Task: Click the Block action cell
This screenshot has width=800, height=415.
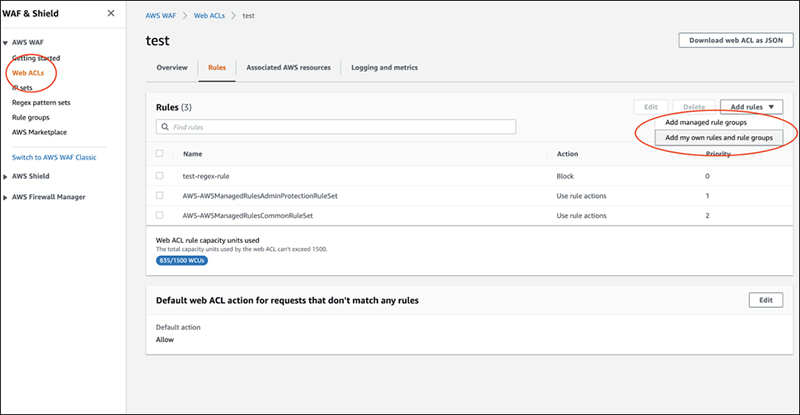Action: [565, 176]
